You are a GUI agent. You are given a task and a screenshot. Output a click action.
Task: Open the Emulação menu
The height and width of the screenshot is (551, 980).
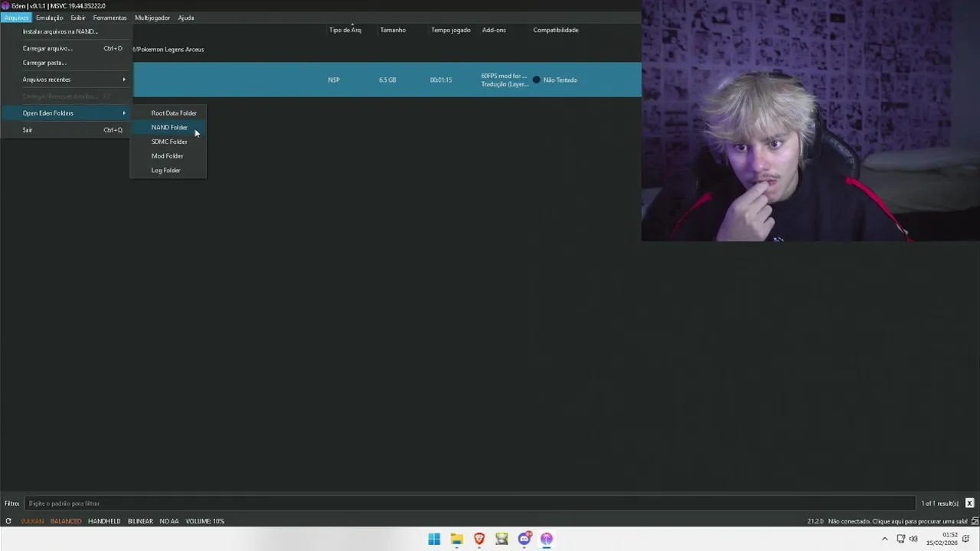pyautogui.click(x=49, y=18)
